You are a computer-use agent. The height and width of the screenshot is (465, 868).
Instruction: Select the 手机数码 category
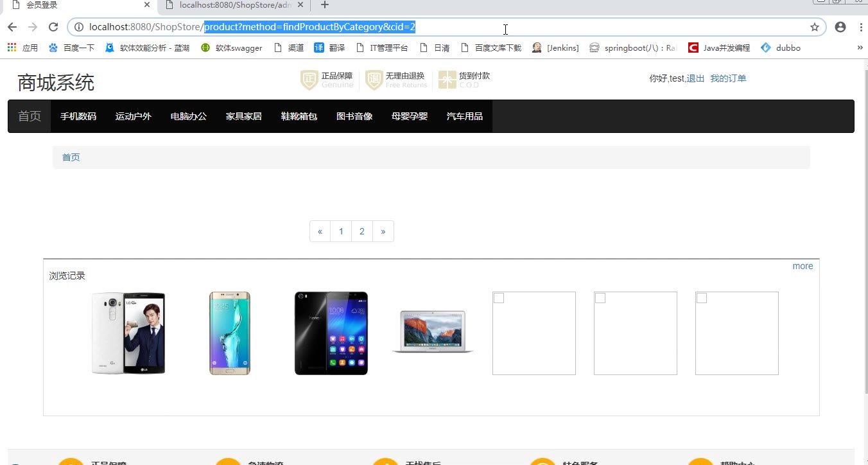tap(78, 116)
